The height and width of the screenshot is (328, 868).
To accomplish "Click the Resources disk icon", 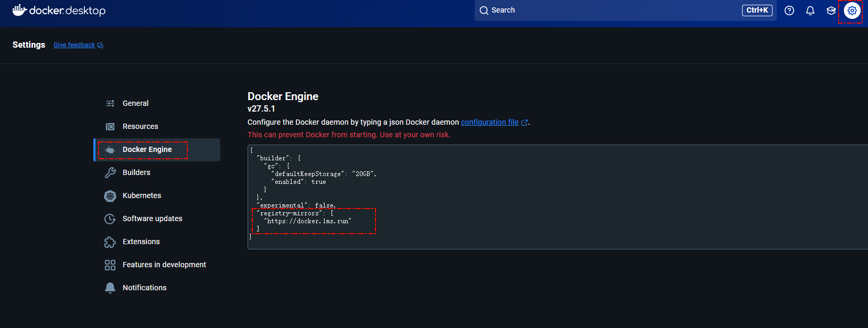I will click(x=110, y=126).
